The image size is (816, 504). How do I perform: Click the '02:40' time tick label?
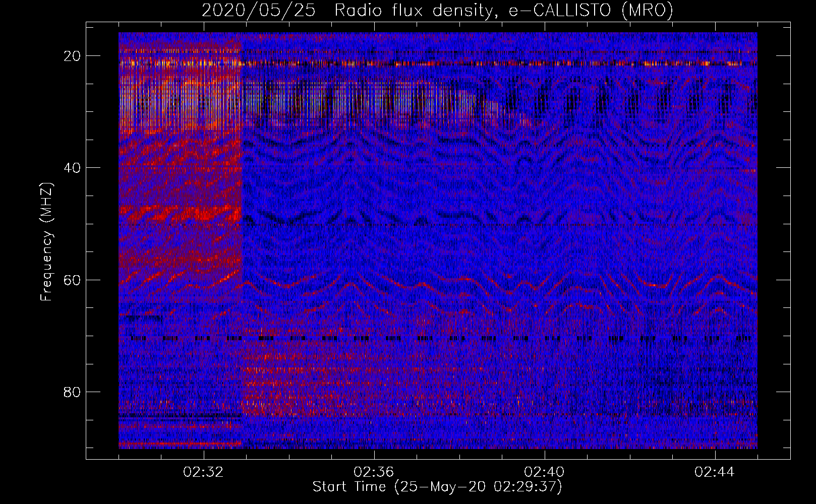click(x=545, y=472)
